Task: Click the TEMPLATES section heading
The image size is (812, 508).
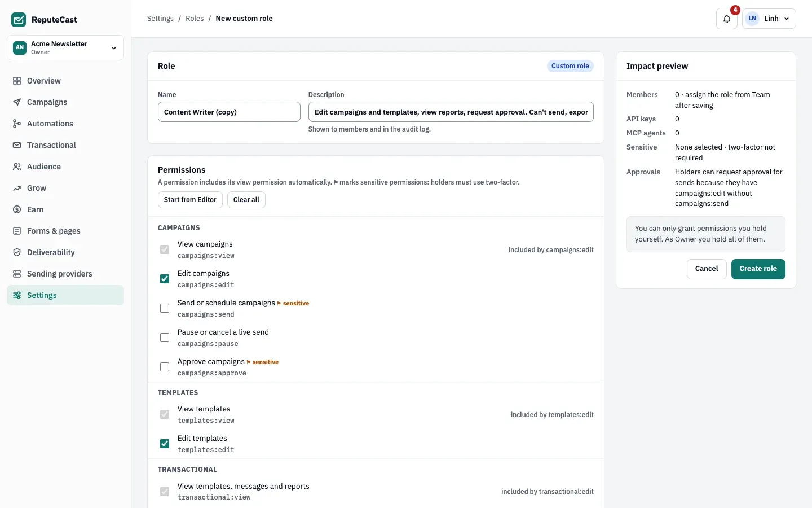Action: (x=178, y=393)
